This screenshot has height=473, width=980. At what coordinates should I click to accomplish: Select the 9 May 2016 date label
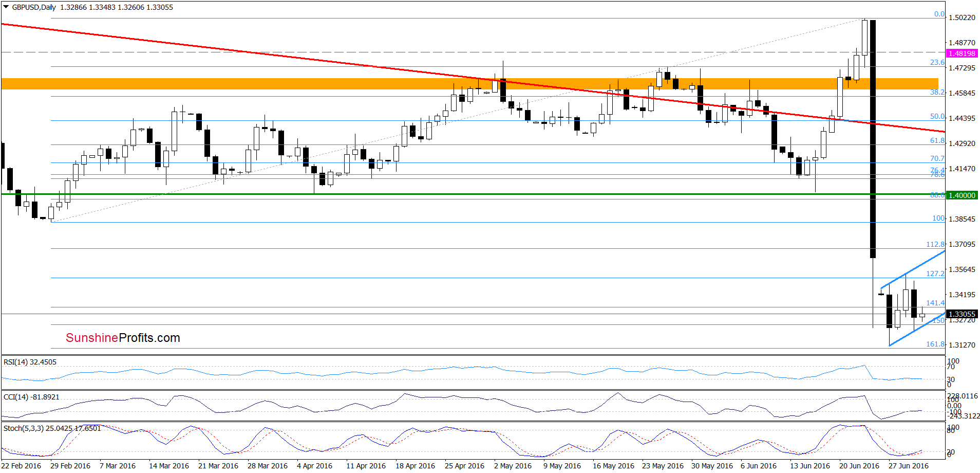[562, 466]
